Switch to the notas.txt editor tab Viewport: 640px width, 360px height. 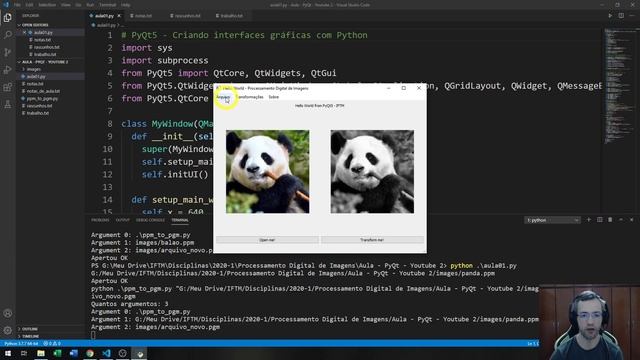tap(143, 16)
